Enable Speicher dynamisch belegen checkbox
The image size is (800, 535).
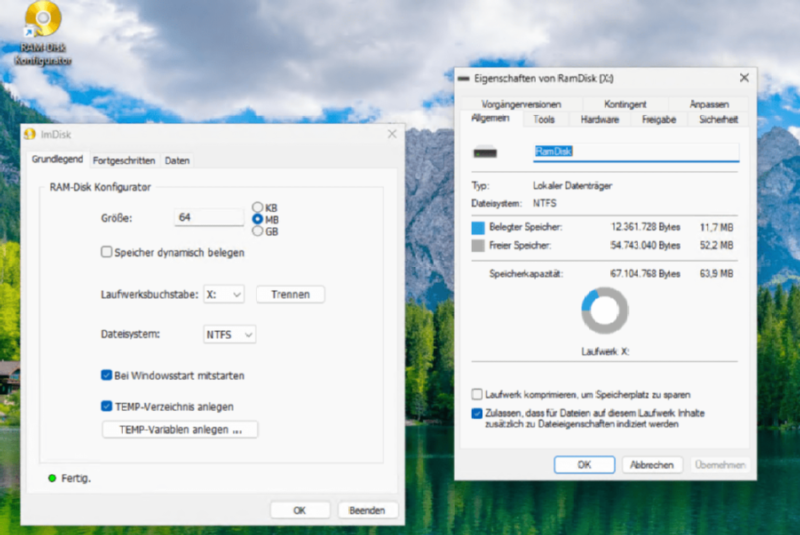click(x=107, y=253)
